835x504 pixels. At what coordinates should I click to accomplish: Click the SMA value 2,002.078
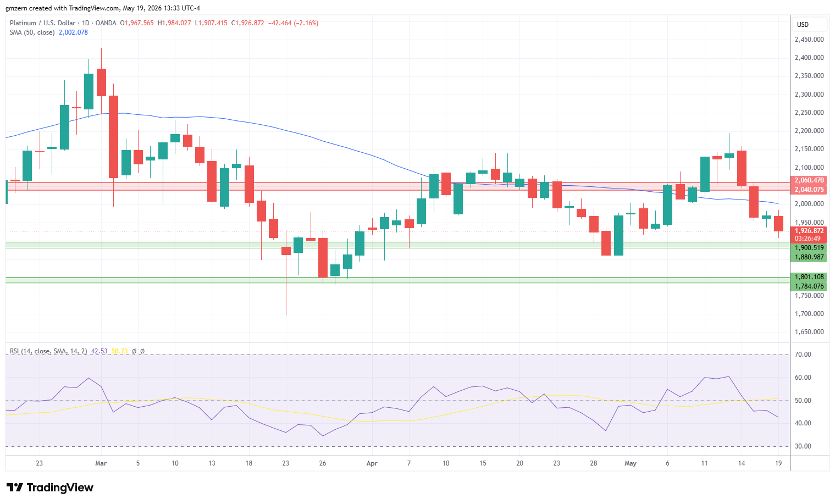pyautogui.click(x=73, y=32)
